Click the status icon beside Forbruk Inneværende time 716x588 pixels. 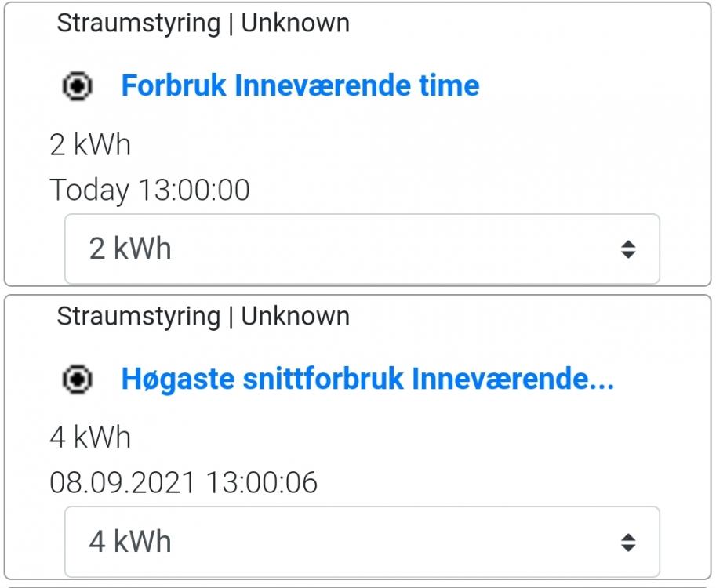77,86
